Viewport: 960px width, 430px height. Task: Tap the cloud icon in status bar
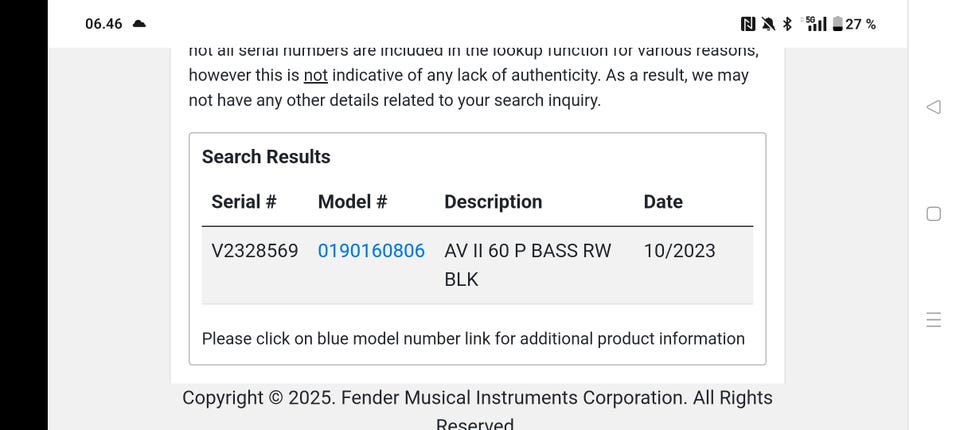[x=139, y=24]
